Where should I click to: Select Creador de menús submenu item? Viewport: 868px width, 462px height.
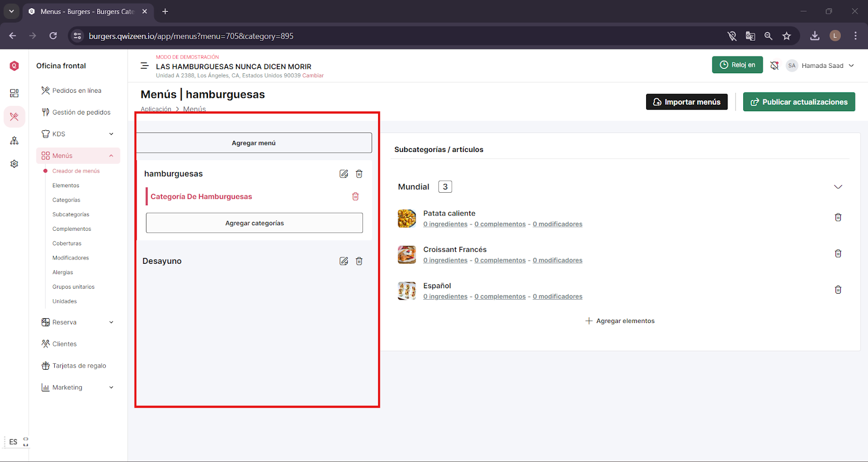pos(76,171)
